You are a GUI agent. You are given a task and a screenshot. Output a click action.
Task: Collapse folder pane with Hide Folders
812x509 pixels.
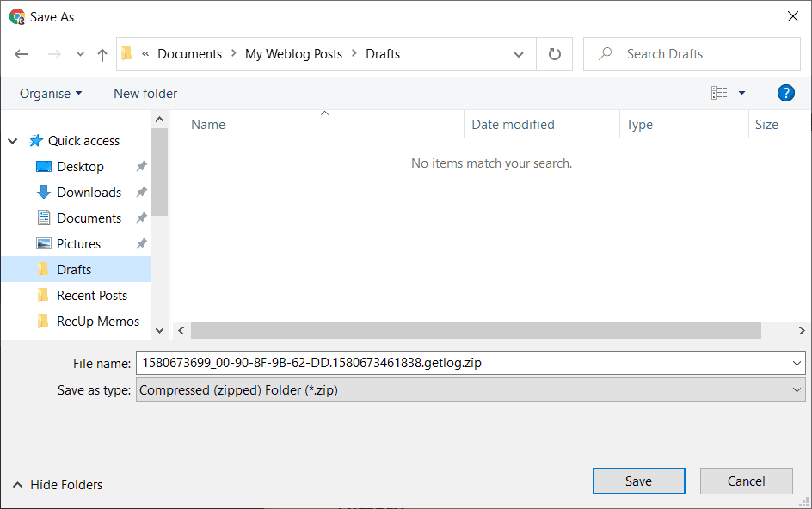point(58,485)
